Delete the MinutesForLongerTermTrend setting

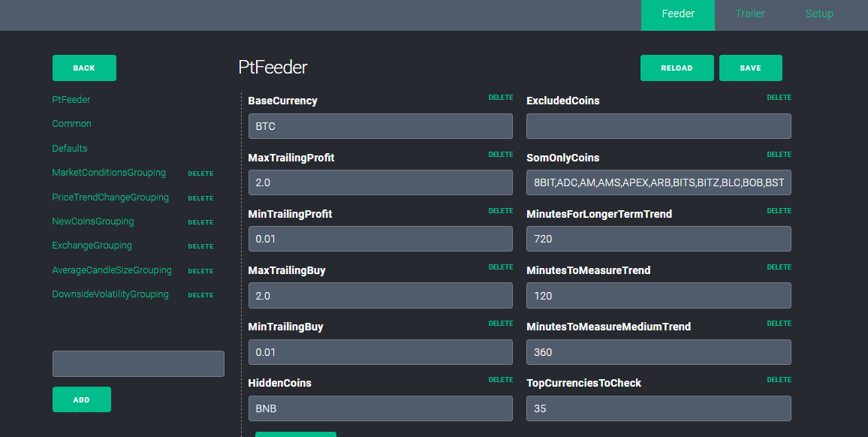(x=779, y=211)
